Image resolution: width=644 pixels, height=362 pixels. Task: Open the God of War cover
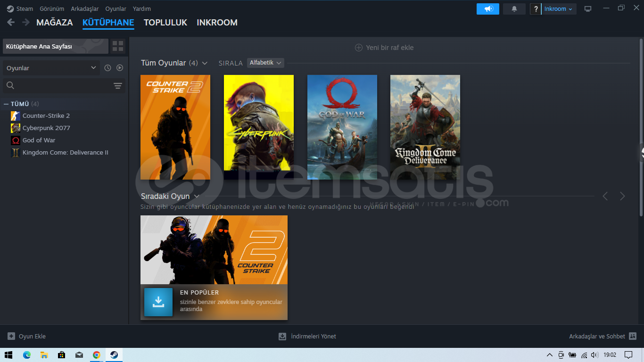342,127
